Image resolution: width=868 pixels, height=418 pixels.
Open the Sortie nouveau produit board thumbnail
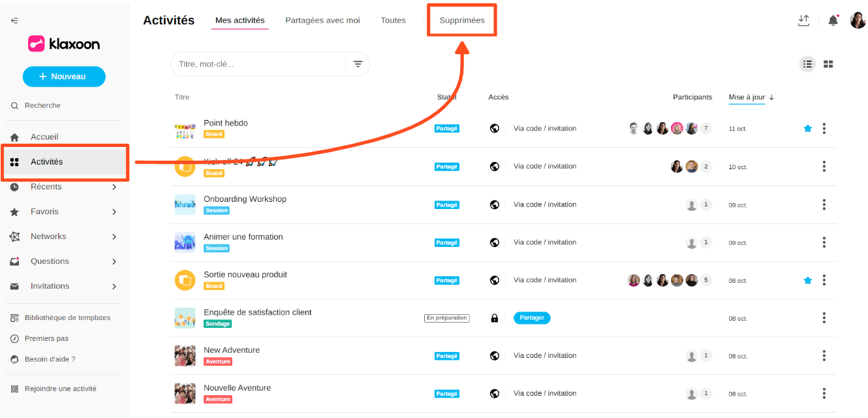(x=185, y=280)
